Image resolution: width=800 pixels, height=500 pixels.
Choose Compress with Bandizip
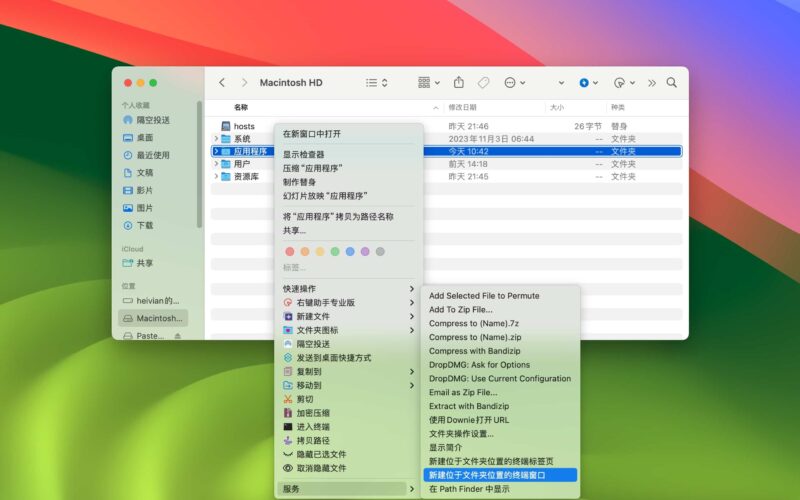pyautogui.click(x=474, y=351)
